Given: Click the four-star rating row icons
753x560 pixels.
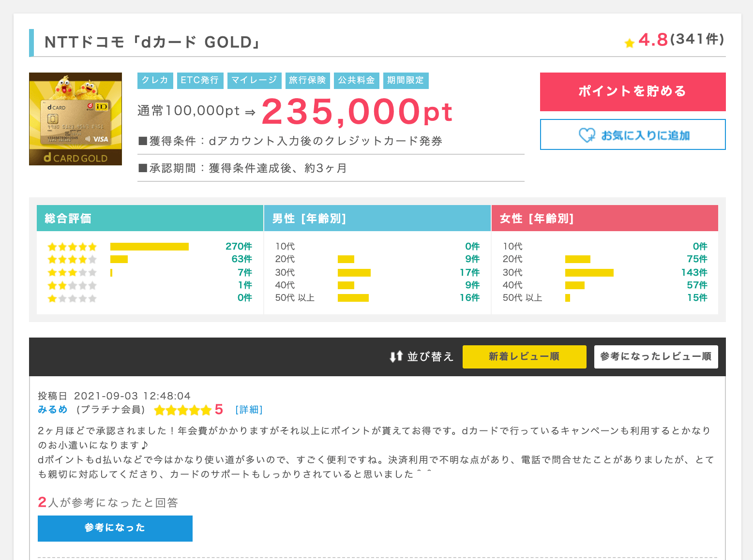Looking at the screenshot, I should click(72, 260).
